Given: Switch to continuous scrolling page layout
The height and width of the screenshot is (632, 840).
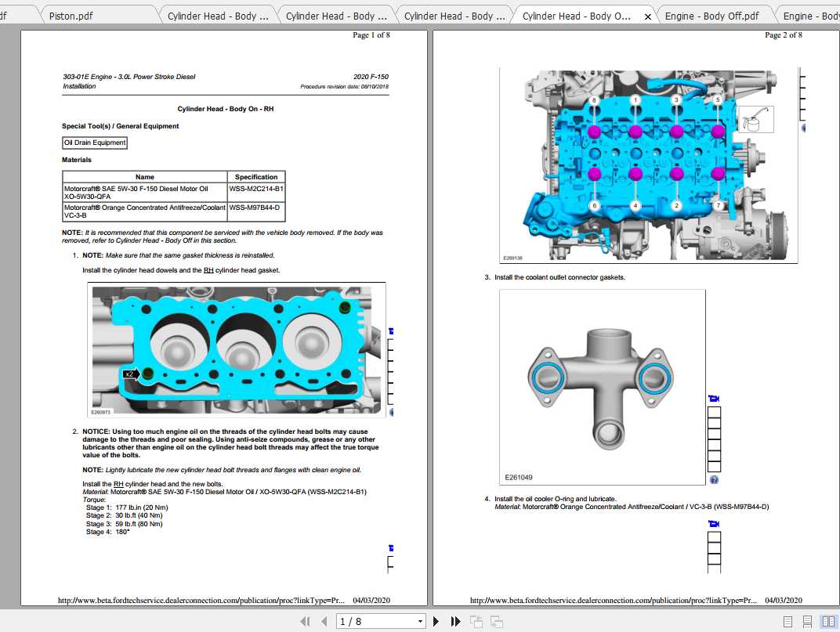Looking at the screenshot, I should click(807, 622).
